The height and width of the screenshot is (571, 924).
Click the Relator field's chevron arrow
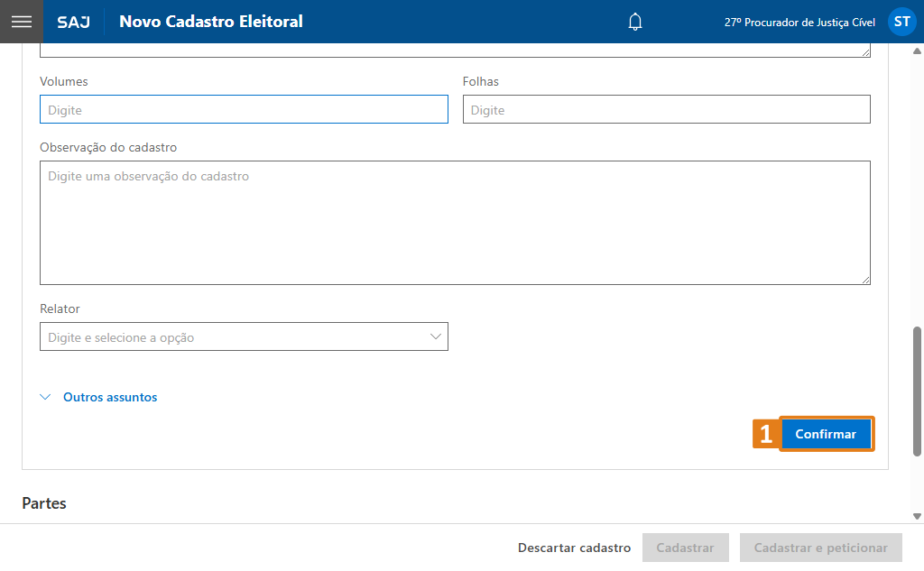(436, 336)
